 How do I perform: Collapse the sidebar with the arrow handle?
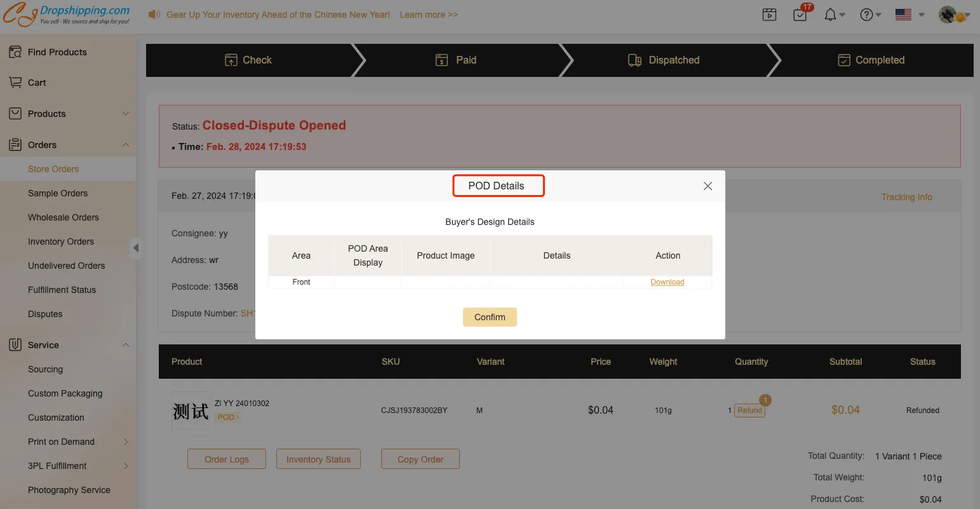tap(135, 248)
